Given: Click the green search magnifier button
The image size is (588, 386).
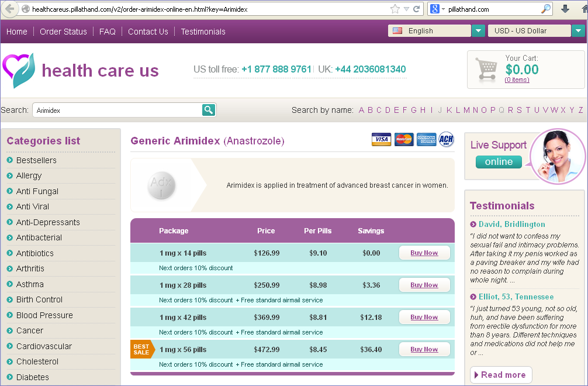Looking at the screenshot, I should [208, 110].
